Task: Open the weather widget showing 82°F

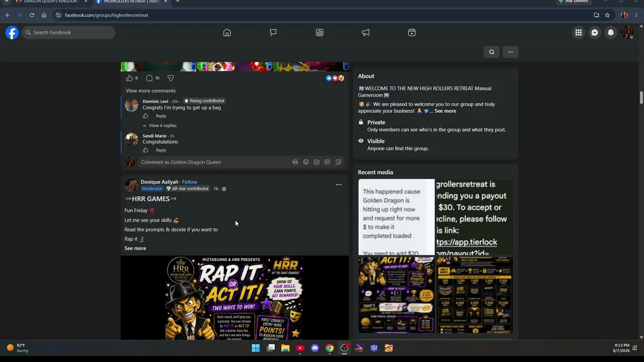Action: [x=18, y=348]
